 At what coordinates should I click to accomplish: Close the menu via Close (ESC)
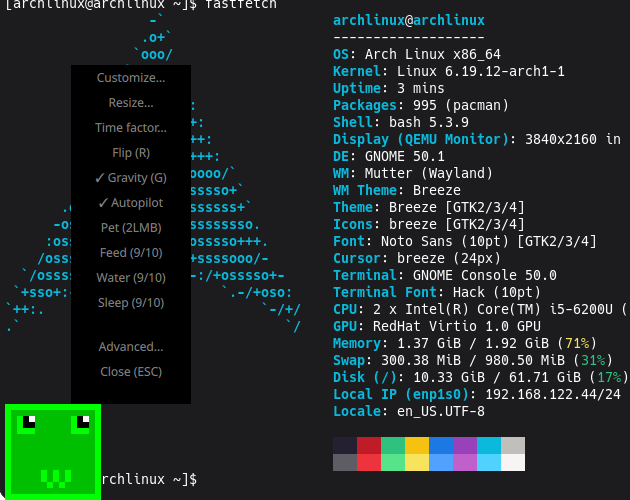[131, 371]
